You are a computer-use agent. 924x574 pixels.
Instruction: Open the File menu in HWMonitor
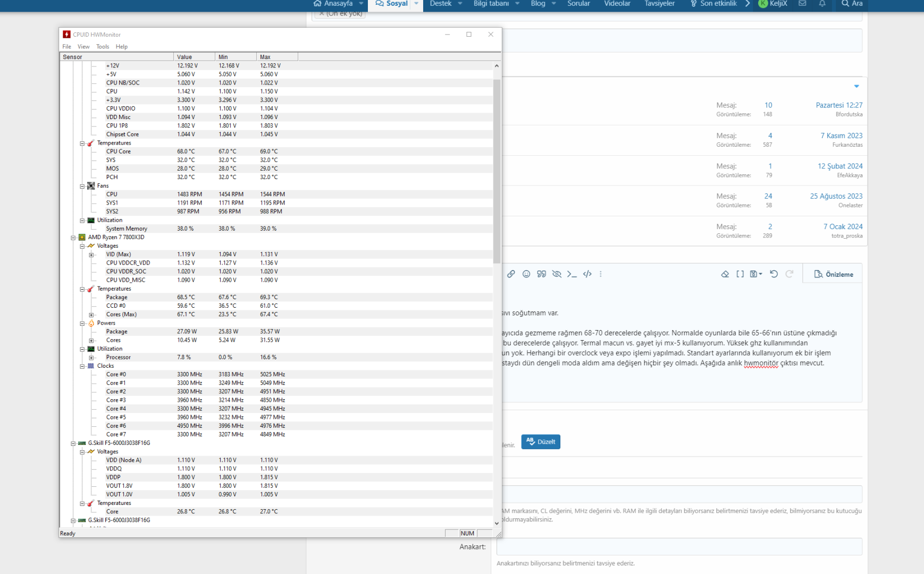point(66,47)
